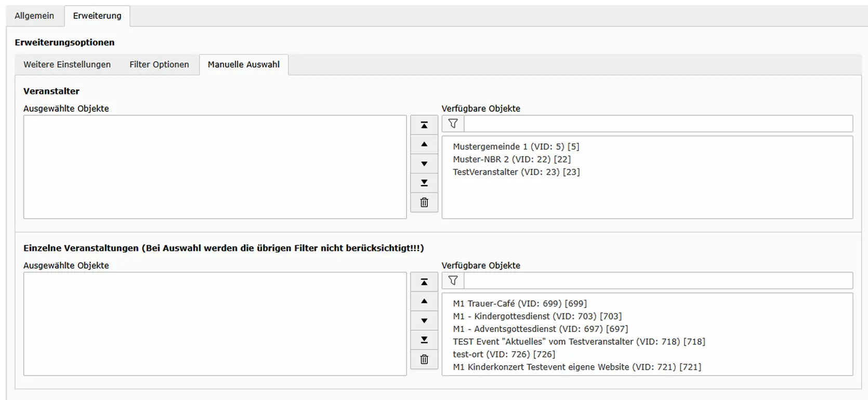Move item to bottom in Einzelne Veranstaltungen
This screenshot has height=400, width=868.
point(424,340)
